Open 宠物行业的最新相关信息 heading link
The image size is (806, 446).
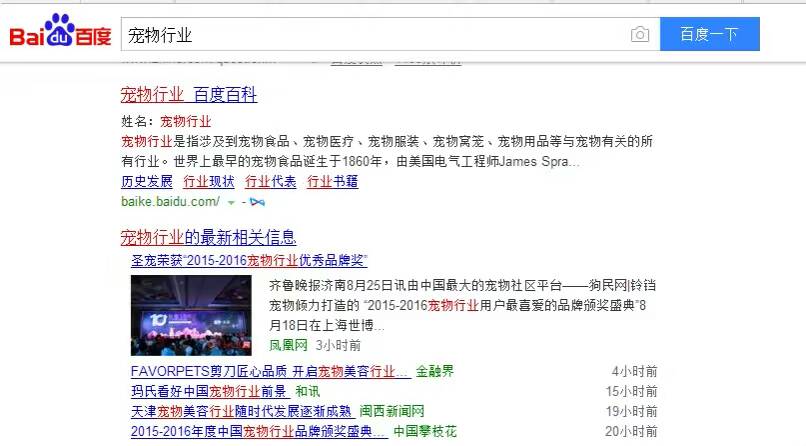coord(208,237)
